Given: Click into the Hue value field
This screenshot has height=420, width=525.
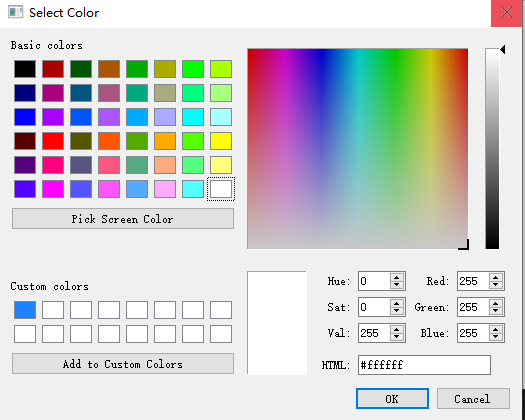Looking at the screenshot, I should click(x=374, y=281).
